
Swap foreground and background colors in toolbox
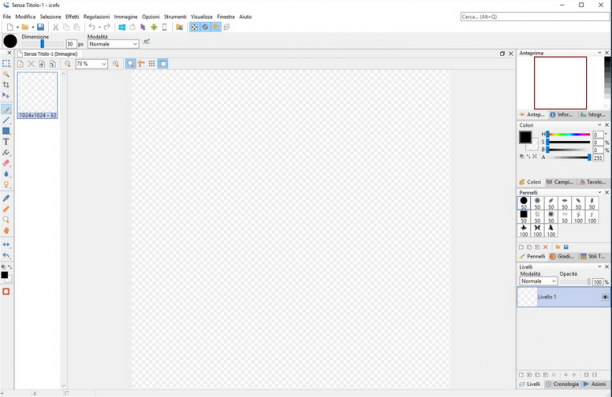point(10,267)
